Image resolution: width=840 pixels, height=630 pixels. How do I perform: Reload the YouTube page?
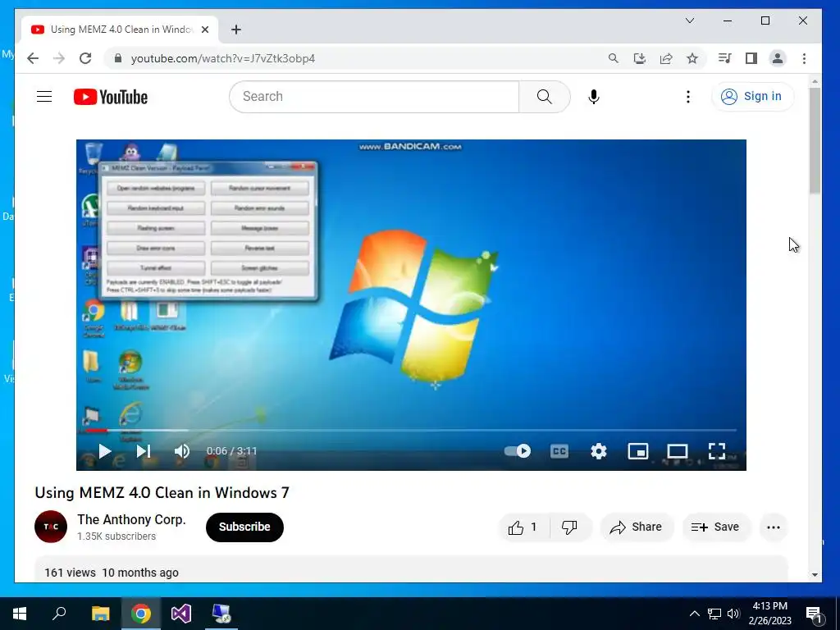(x=85, y=58)
